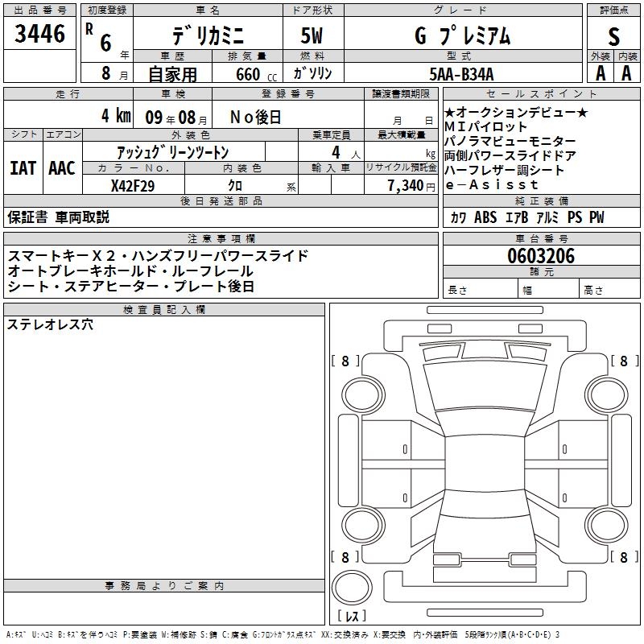Select the later-shipped parts 保証書 車両取説
The height and width of the screenshot is (644, 644).
click(58, 217)
